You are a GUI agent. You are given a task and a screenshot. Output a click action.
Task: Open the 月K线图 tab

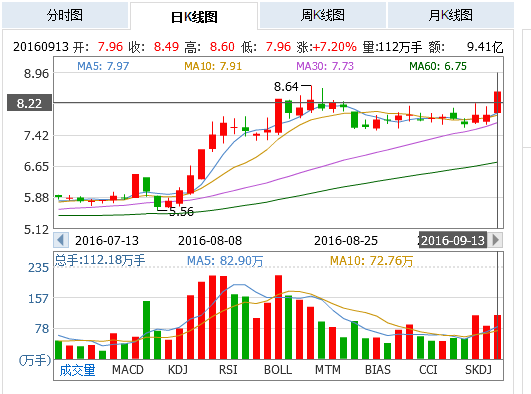[x=451, y=15]
